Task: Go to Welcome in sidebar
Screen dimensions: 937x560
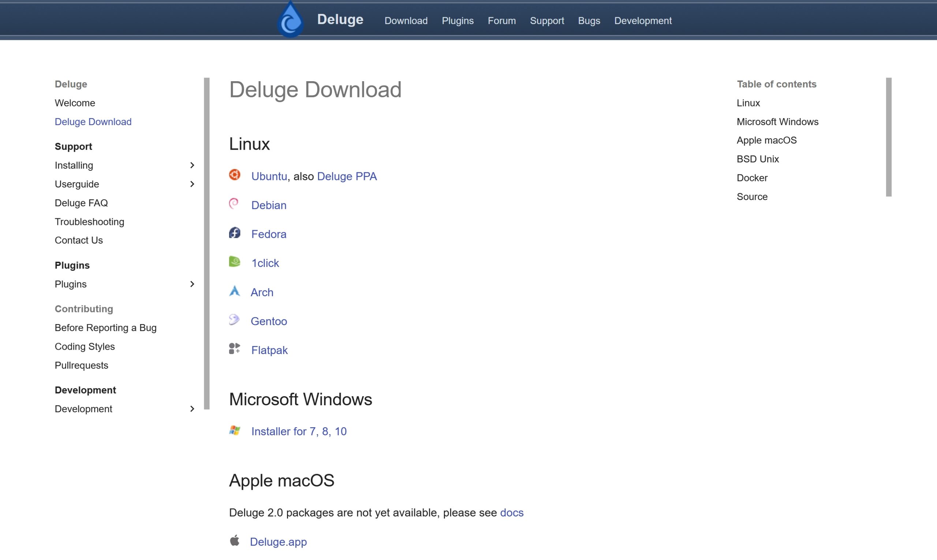Action: (x=75, y=103)
